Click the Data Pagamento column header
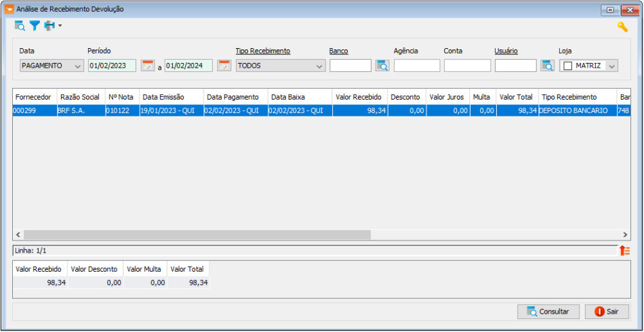 pyautogui.click(x=233, y=97)
